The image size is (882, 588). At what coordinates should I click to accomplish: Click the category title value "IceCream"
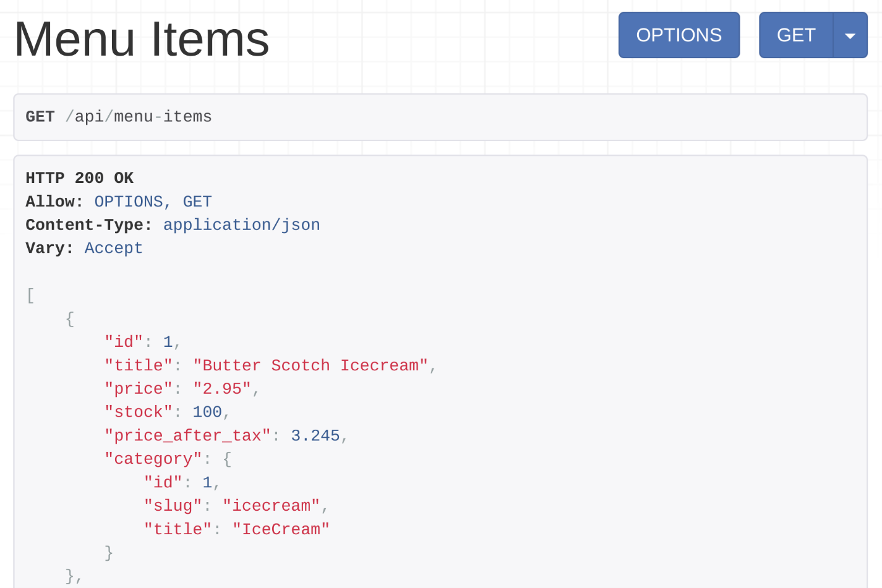pyautogui.click(x=281, y=529)
